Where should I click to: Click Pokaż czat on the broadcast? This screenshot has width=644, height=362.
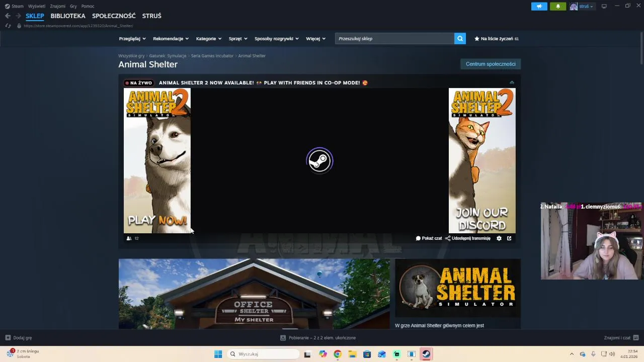point(429,238)
